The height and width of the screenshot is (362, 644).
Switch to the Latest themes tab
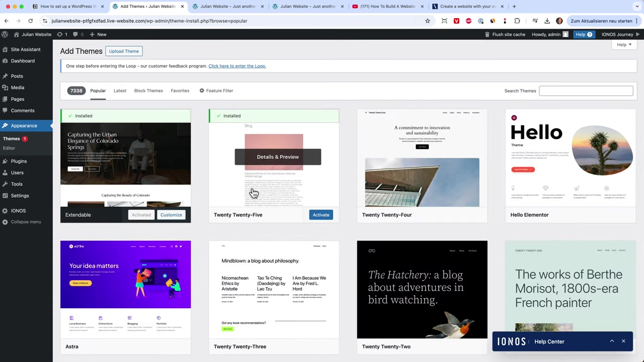click(x=120, y=90)
